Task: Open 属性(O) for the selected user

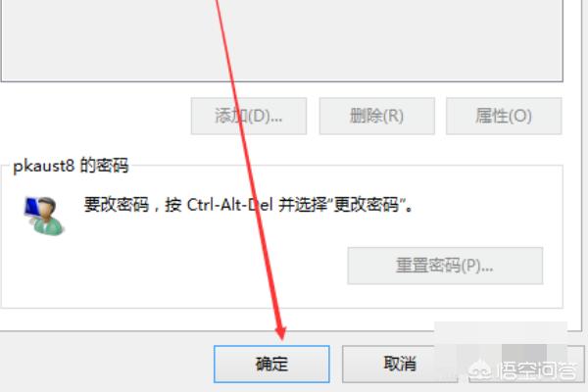Action: pyautogui.click(x=504, y=116)
